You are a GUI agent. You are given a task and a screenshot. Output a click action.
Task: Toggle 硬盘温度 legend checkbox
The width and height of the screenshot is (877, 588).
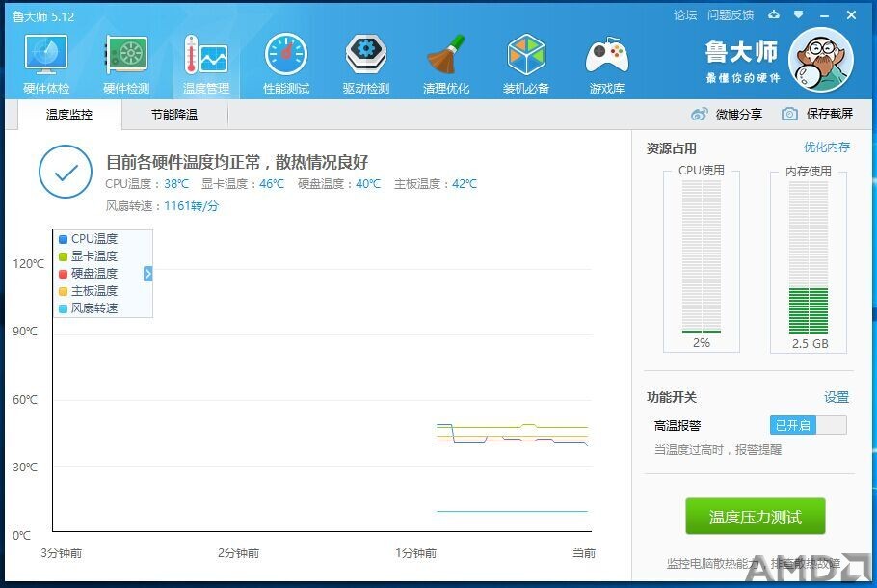[x=64, y=274]
